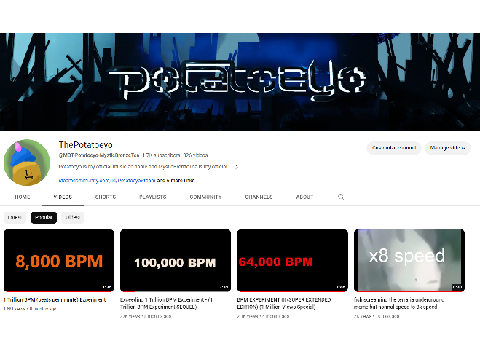Open title of the 8,000 BPM video
This screenshot has height=360, width=480.
click(x=55, y=300)
